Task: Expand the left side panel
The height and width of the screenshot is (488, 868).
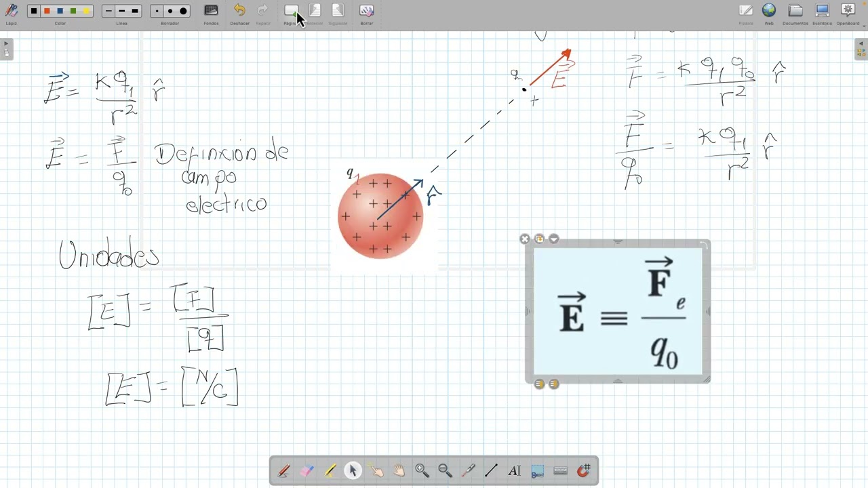Action: (x=6, y=49)
